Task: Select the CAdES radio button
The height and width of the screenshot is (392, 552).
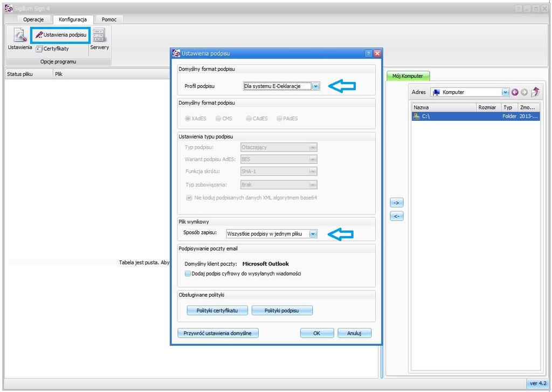Action: (x=249, y=119)
